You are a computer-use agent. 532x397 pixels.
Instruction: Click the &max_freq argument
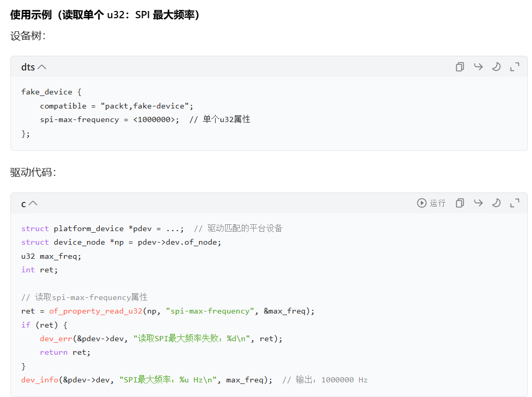click(285, 311)
